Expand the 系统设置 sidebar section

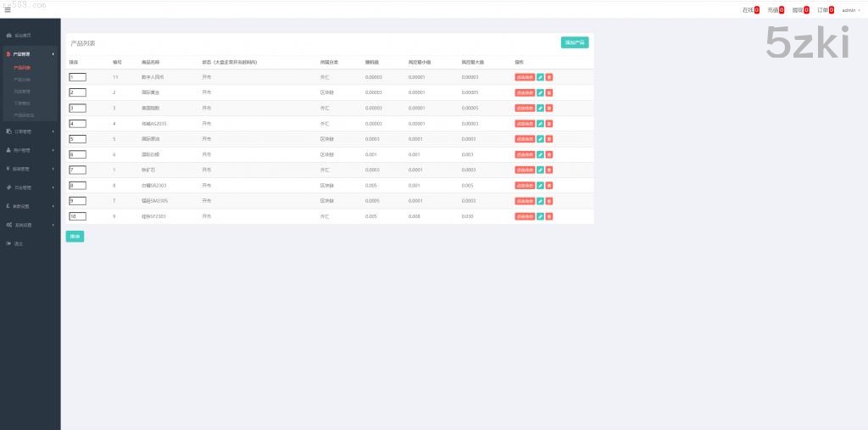coord(30,225)
